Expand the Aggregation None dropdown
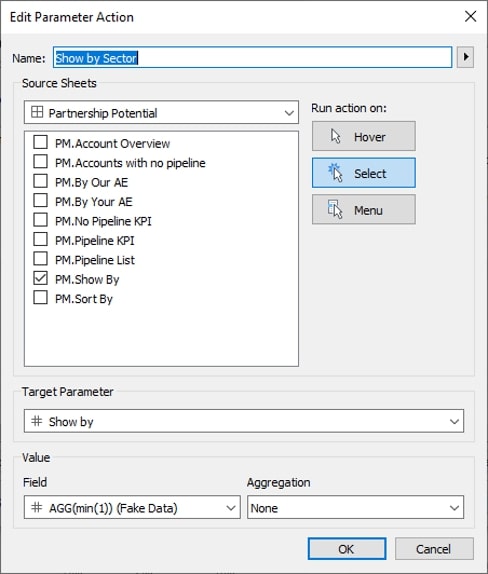 point(355,508)
